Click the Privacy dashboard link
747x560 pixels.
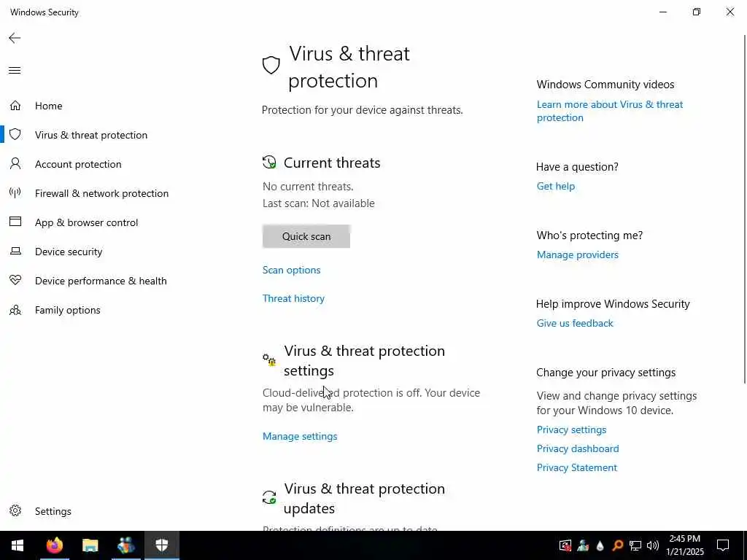(577, 448)
